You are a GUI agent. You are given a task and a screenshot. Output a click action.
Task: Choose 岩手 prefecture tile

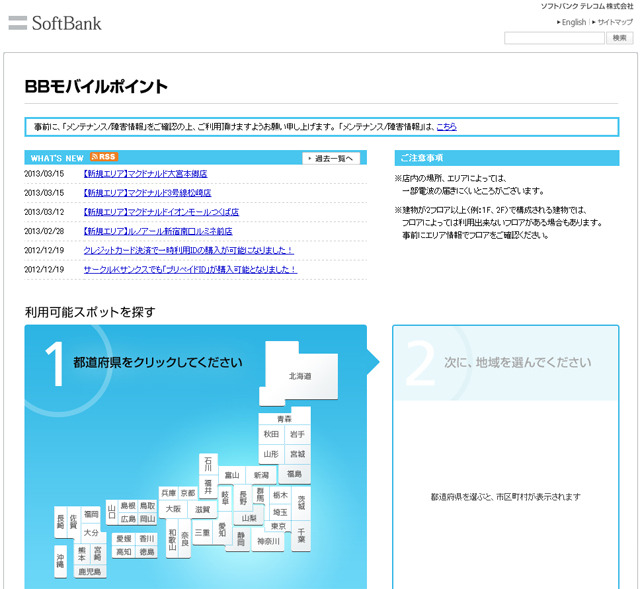pyautogui.click(x=297, y=434)
